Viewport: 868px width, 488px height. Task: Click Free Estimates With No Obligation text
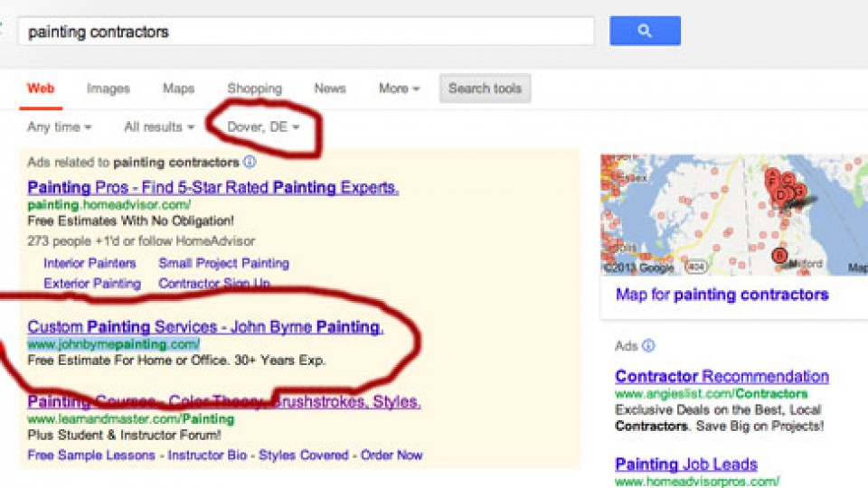pyautogui.click(x=130, y=221)
